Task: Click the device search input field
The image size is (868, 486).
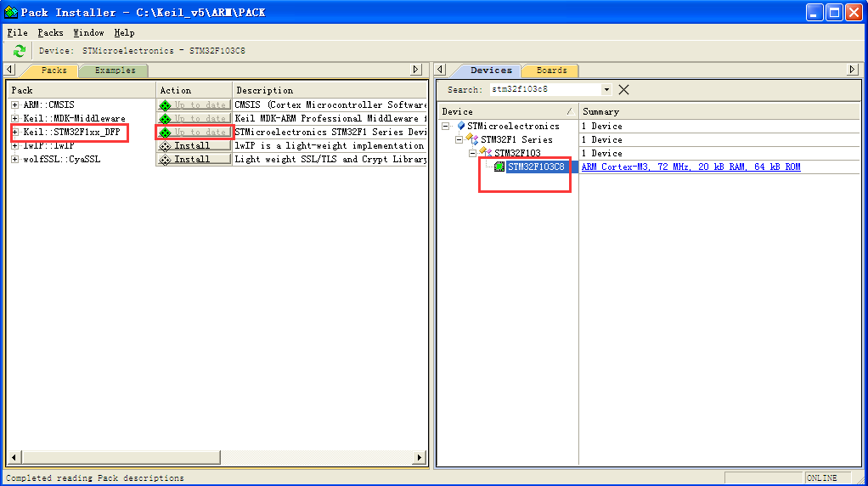Action: (x=545, y=90)
